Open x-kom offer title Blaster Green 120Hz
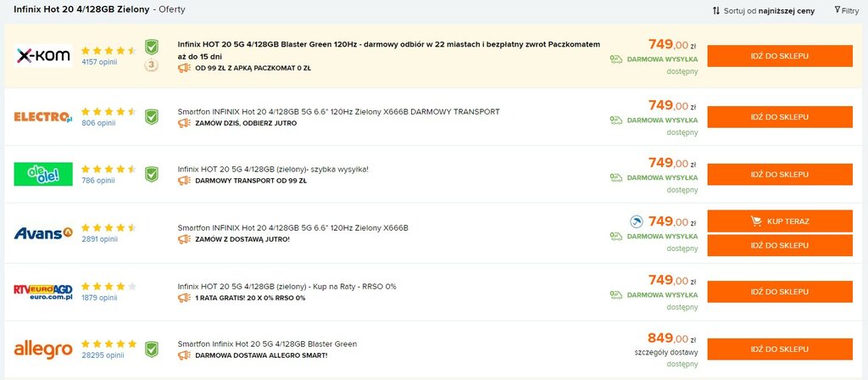The width and height of the screenshot is (868, 380). coord(388,50)
